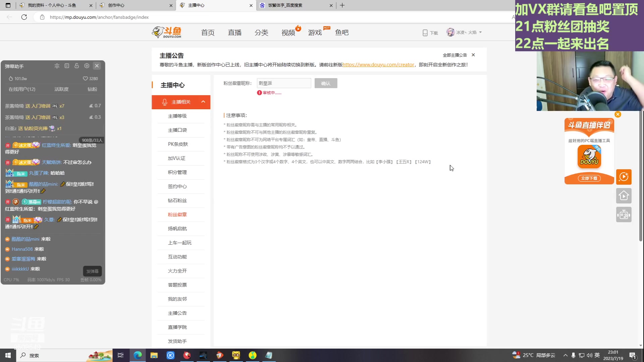Click the heart icon showing 3280
This screenshot has height=362, width=644.
[x=85, y=78]
